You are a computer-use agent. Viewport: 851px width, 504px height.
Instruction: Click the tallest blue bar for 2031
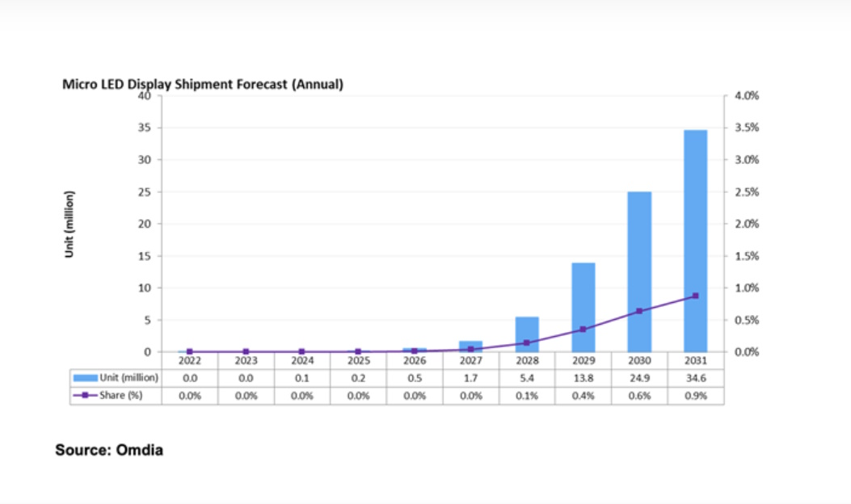695,241
